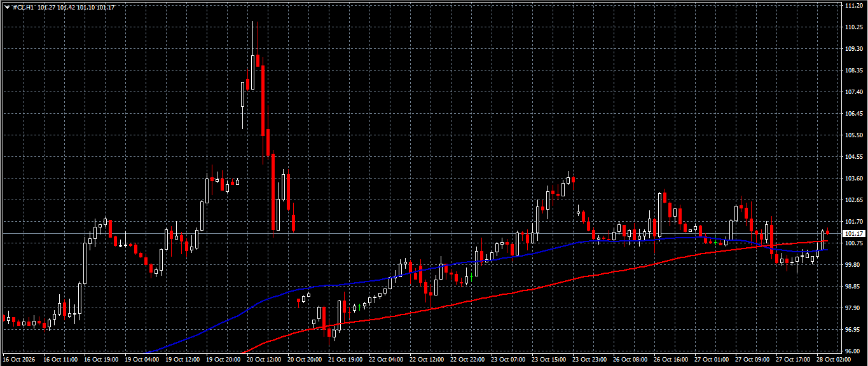Click the 106.45 price axis label
The height and width of the screenshot is (366, 868).
point(854,113)
